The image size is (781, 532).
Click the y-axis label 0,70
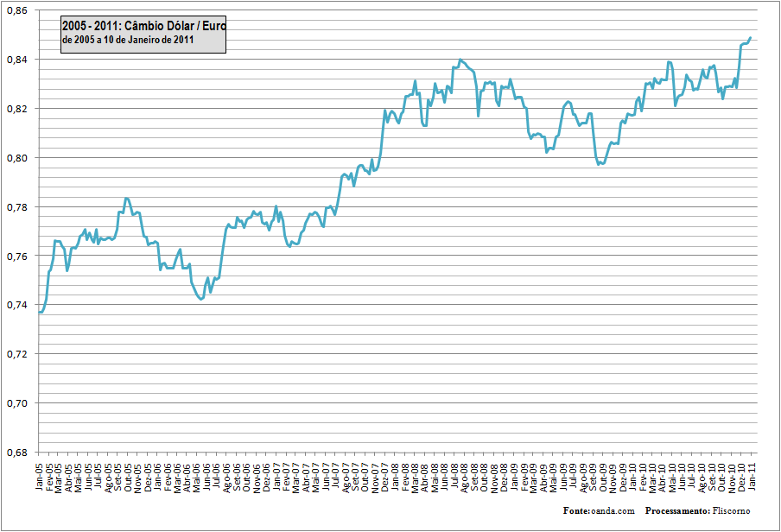click(17, 403)
